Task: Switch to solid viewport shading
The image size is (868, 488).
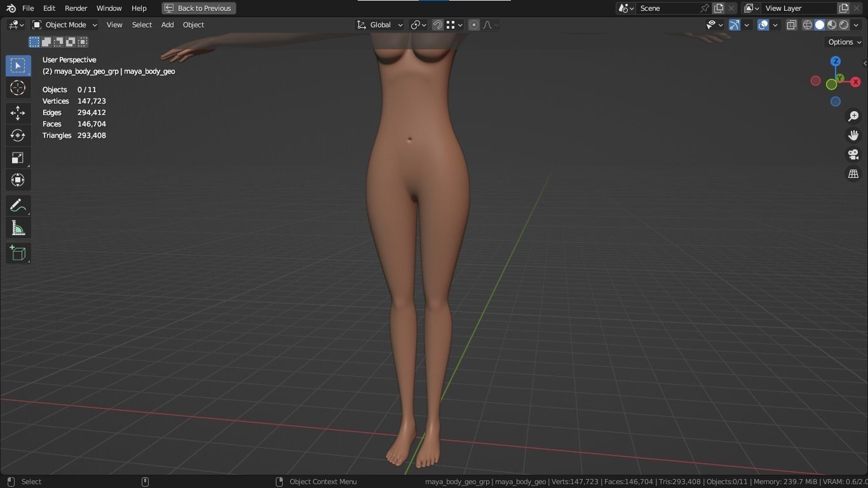Action: click(820, 25)
